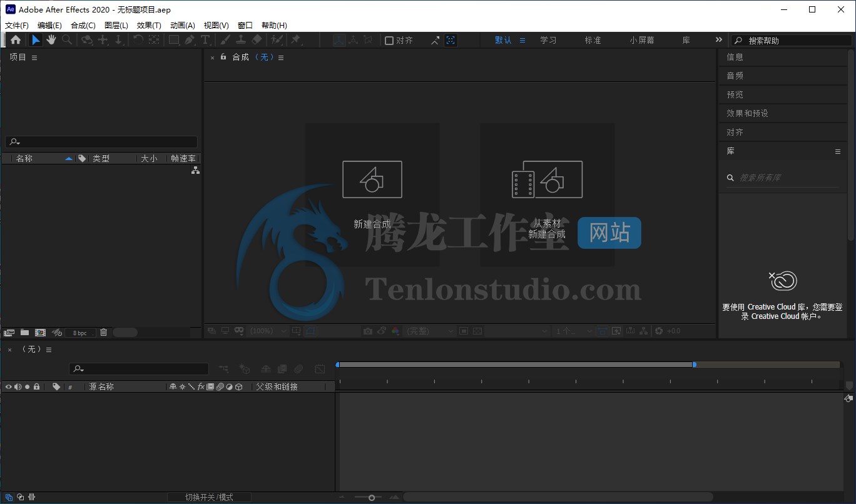Image resolution: width=856 pixels, height=504 pixels.
Task: Open the resolution 完整 dropdown
Action: [x=429, y=331]
